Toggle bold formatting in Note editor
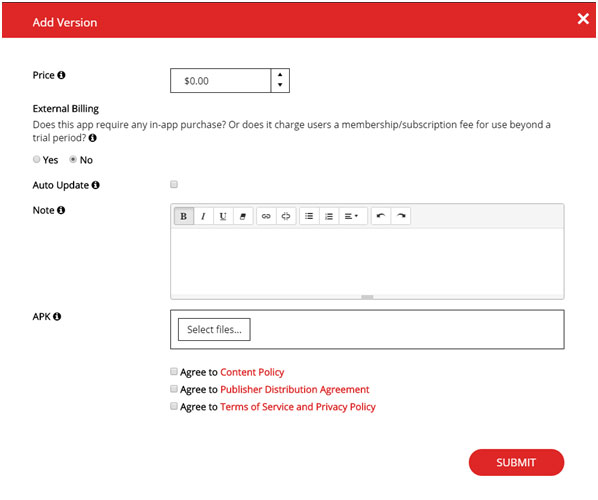 point(184,216)
